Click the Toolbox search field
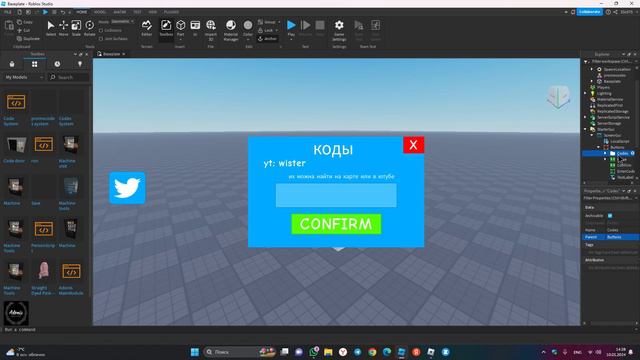 click(x=69, y=77)
